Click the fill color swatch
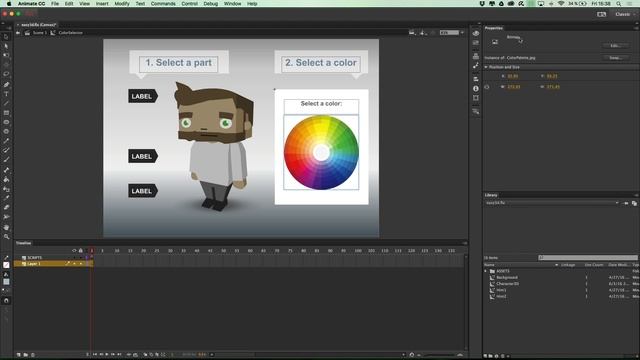This screenshot has height=360, width=640. pos(6,282)
